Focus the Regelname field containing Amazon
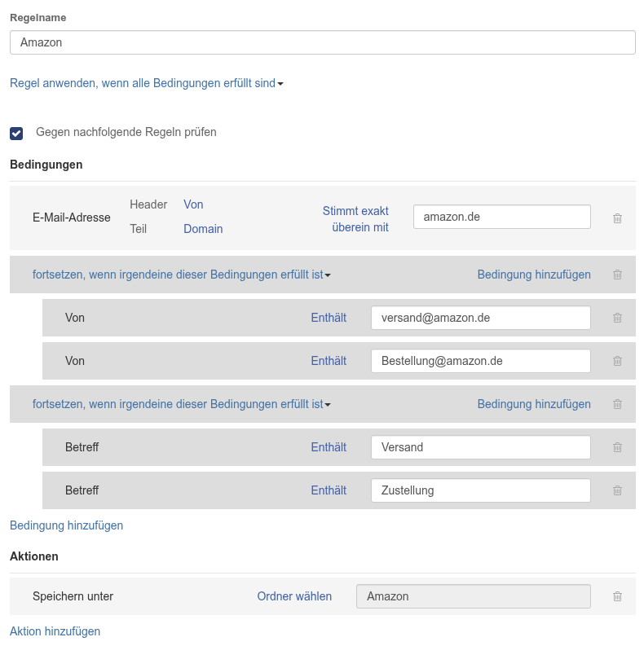The image size is (644, 668). [x=323, y=42]
